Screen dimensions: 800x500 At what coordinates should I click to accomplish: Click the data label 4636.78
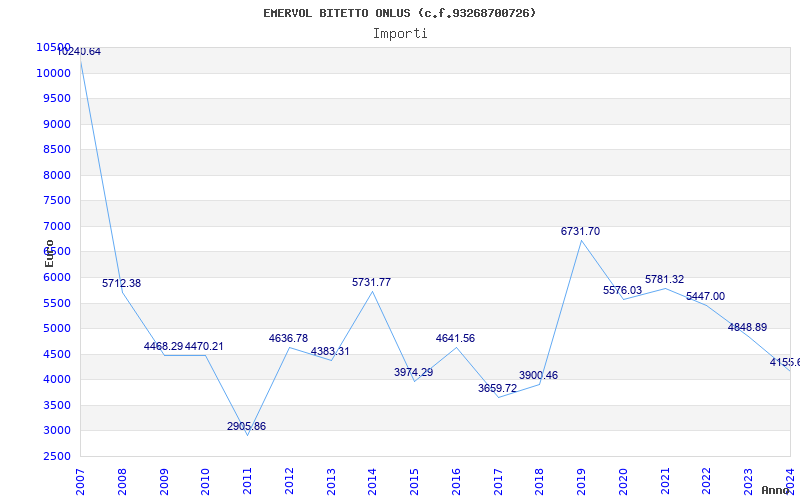point(288,338)
